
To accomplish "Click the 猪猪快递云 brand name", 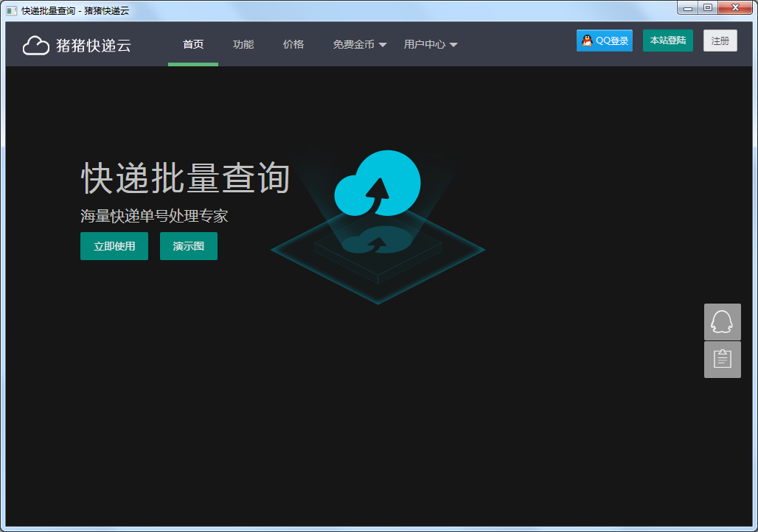I will click(x=94, y=46).
